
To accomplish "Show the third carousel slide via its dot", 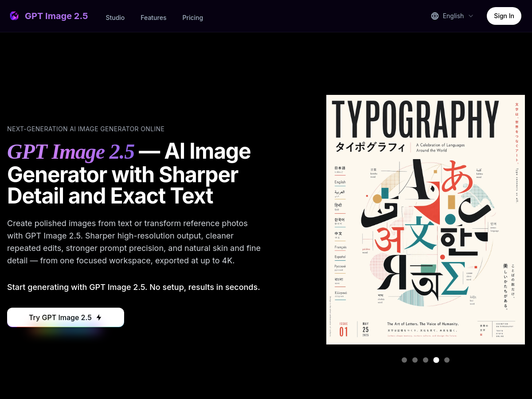I will pos(426,360).
